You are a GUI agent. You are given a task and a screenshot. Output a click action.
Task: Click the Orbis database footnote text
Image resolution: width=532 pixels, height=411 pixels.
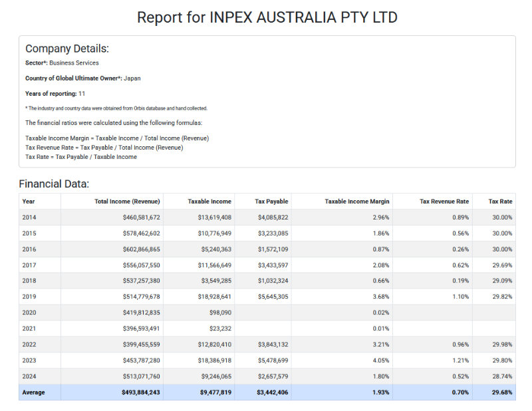tap(116, 108)
